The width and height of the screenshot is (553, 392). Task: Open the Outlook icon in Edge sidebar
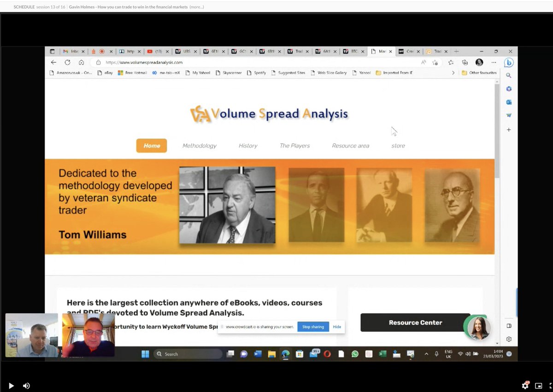pyautogui.click(x=509, y=102)
